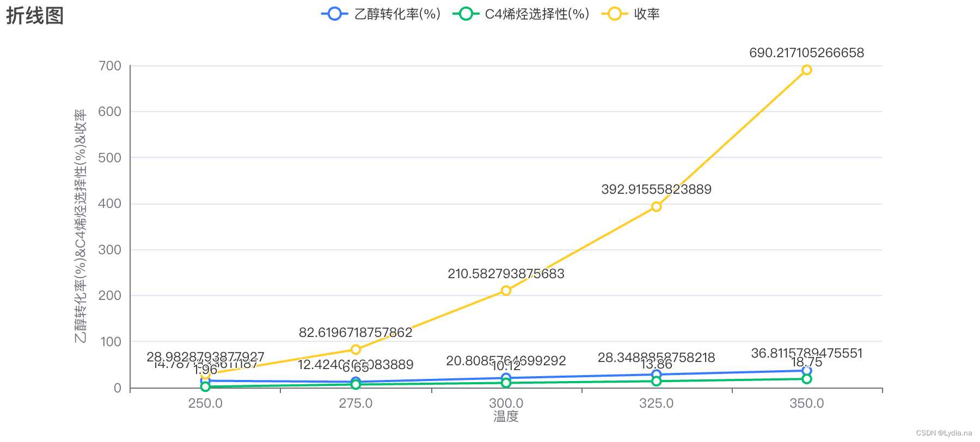Select the yellow data point at 690.217105266658

tap(807, 70)
